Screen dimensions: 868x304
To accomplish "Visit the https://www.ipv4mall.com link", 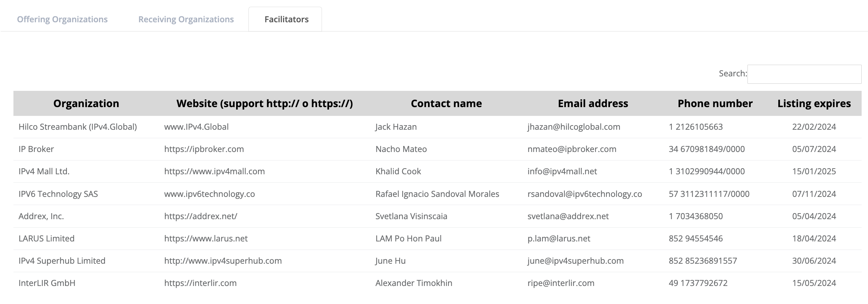I will tap(215, 171).
